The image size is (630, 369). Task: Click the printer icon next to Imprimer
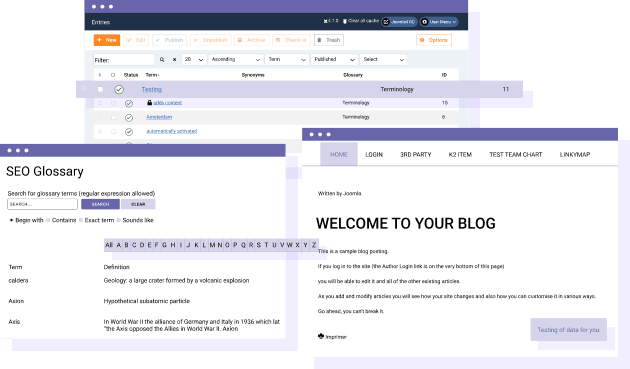click(x=321, y=336)
